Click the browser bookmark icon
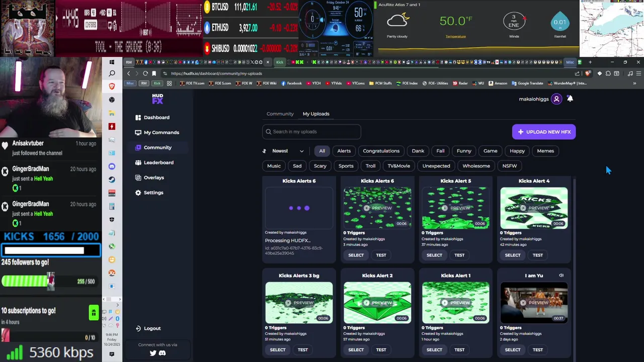This screenshot has width=644, height=362. (154, 73)
